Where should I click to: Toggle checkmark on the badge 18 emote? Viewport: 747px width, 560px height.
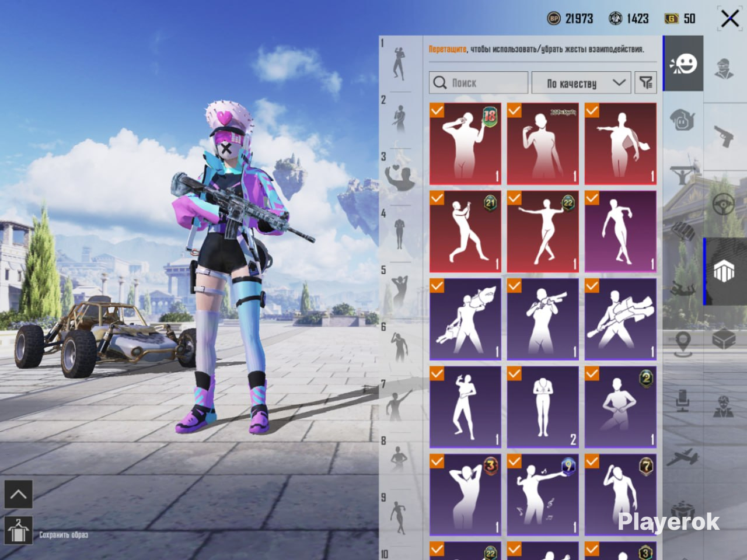click(x=437, y=110)
